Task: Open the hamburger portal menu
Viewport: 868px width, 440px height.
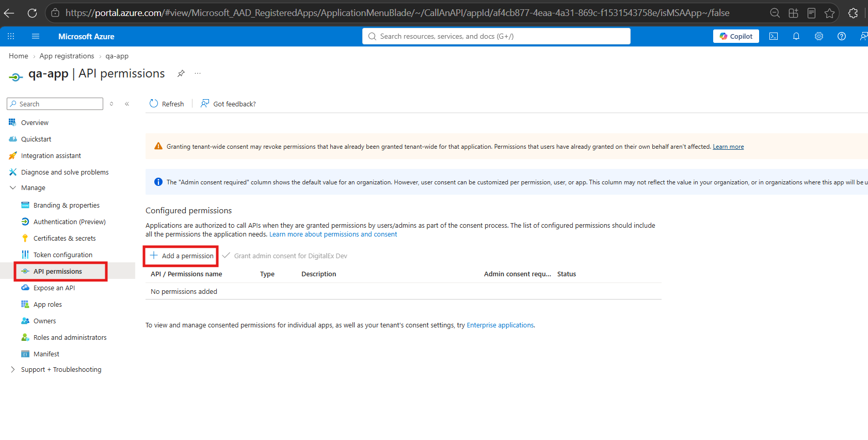Action: coord(36,36)
